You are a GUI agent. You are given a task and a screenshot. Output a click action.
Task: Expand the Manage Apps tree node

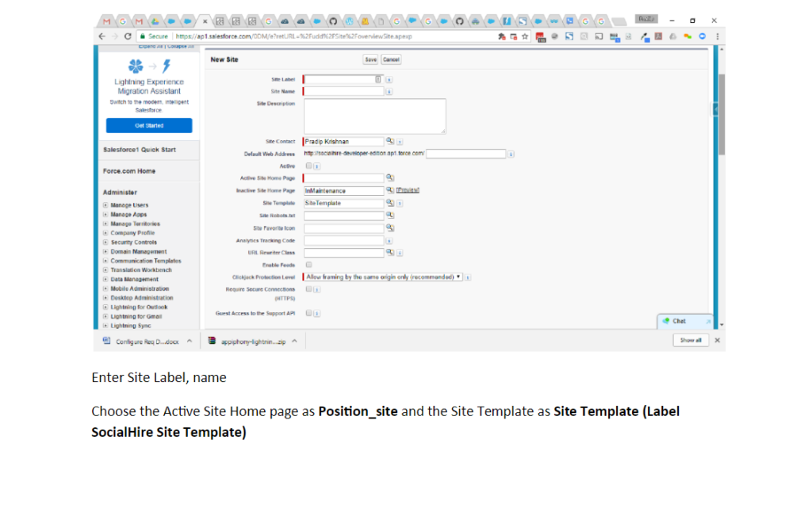pos(105,214)
